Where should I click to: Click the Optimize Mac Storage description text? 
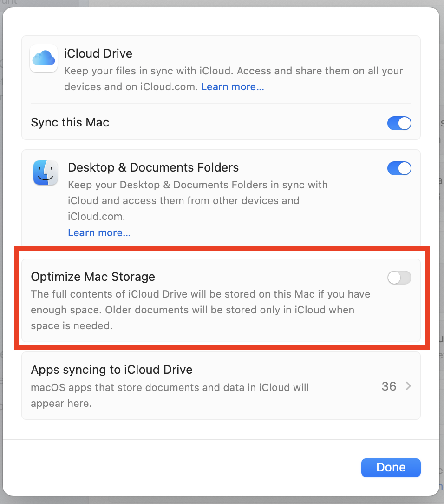(x=200, y=310)
